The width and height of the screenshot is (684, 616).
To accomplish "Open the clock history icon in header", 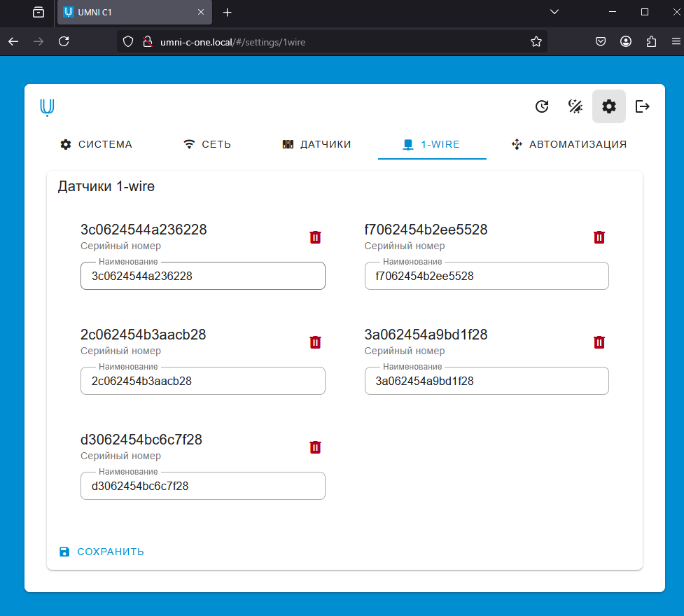I will [x=542, y=106].
